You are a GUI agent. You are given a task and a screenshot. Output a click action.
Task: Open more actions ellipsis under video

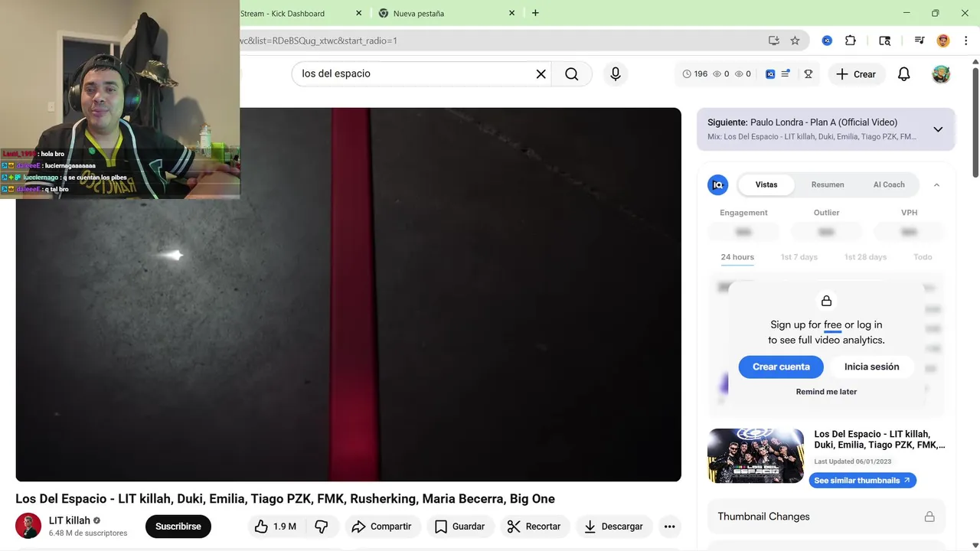pyautogui.click(x=670, y=527)
